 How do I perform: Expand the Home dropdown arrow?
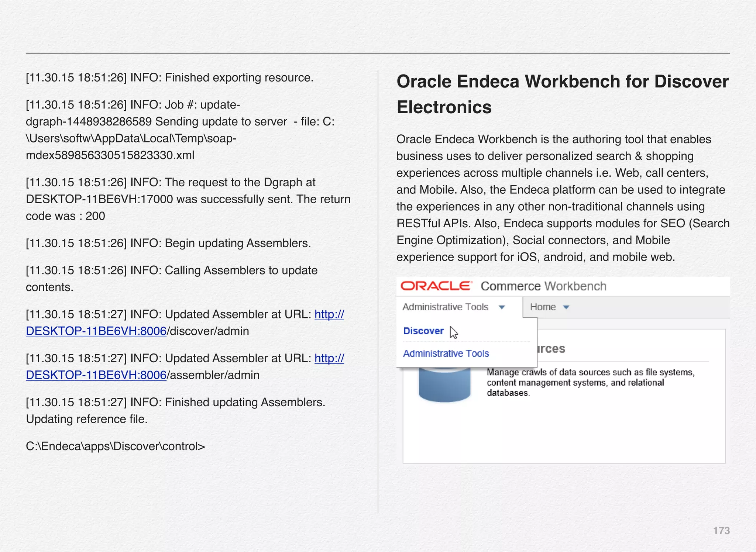click(566, 307)
